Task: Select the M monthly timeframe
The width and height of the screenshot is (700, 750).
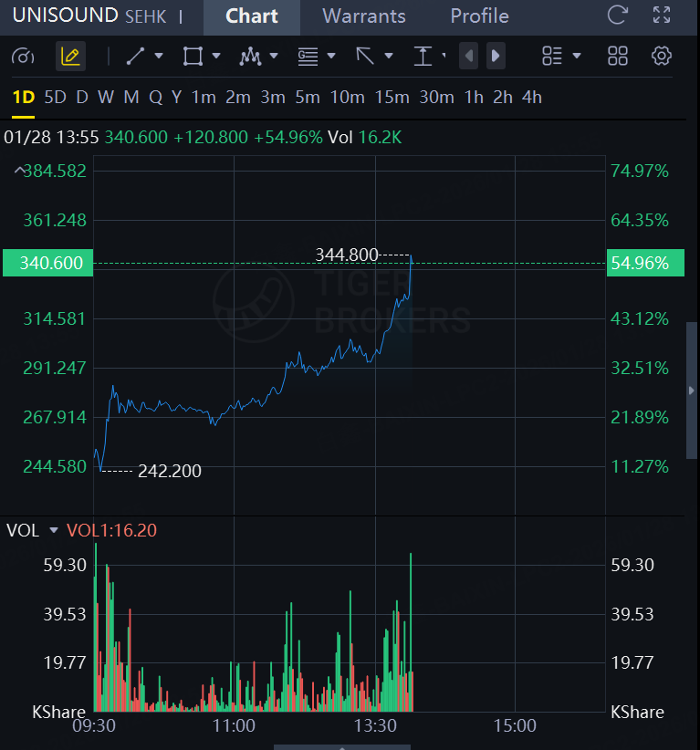Action: pyautogui.click(x=131, y=98)
